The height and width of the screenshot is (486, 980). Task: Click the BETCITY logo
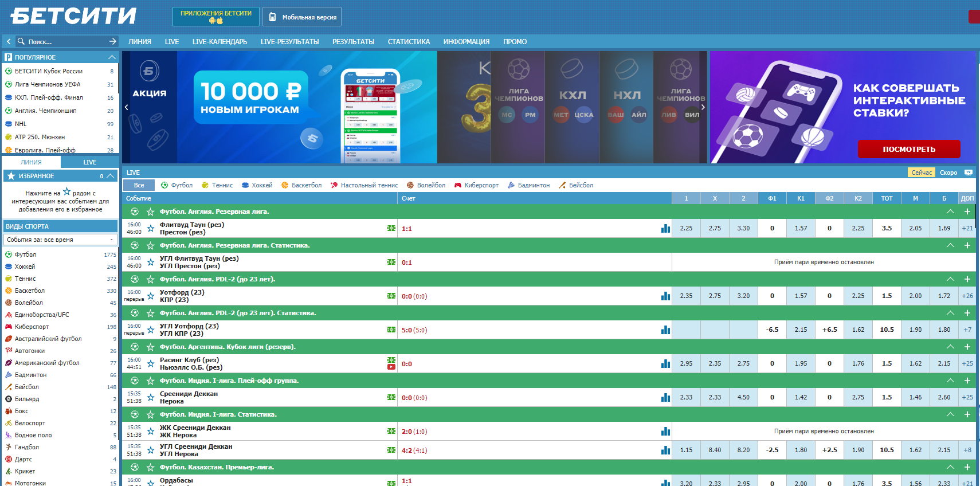coord(73,16)
